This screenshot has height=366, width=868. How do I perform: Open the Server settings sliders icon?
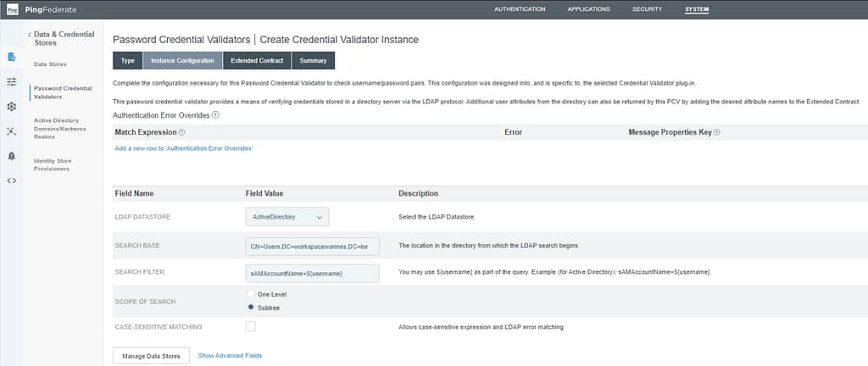click(12, 82)
